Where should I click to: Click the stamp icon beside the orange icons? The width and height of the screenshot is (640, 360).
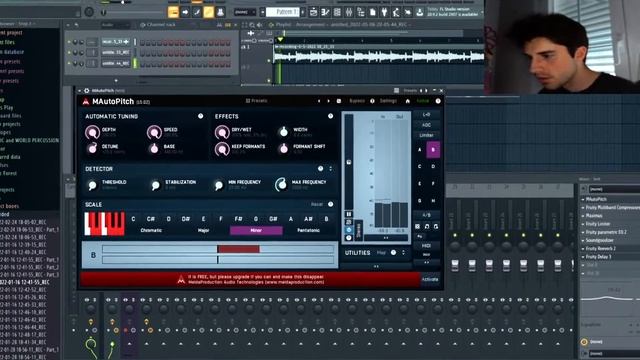tap(220, 12)
